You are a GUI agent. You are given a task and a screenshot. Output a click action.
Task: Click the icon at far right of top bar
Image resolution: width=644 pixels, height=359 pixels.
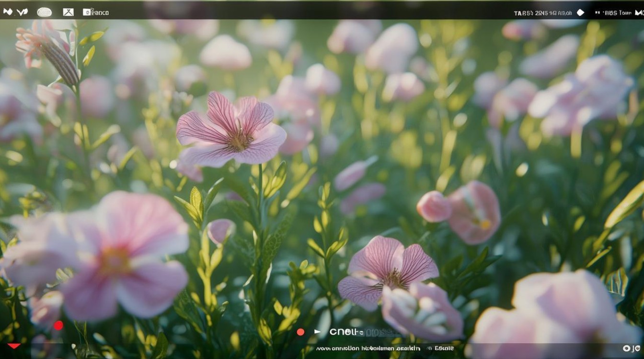click(640, 12)
